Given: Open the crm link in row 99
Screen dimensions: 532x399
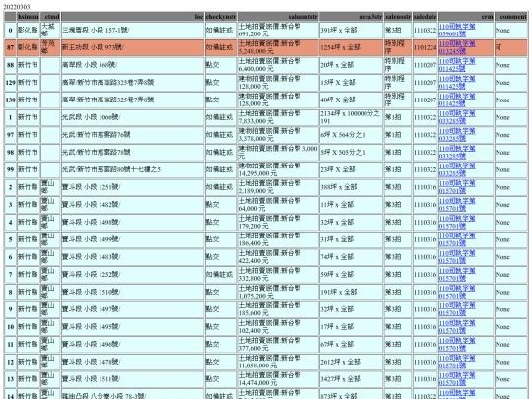Looking at the screenshot, I should 457,170.
